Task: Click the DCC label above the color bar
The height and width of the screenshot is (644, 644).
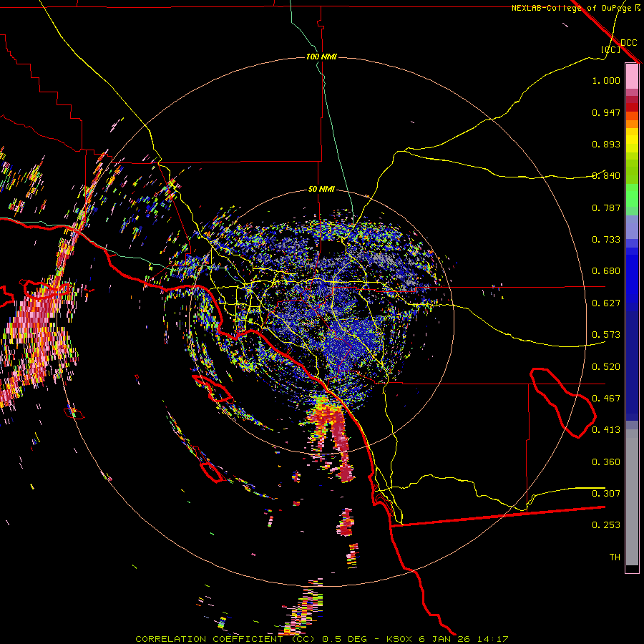Action: pos(629,42)
